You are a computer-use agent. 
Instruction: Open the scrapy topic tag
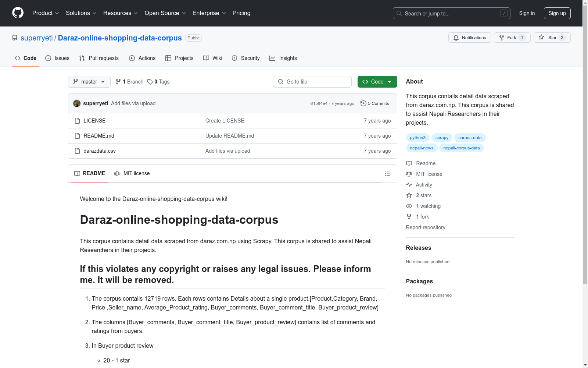[x=442, y=138]
